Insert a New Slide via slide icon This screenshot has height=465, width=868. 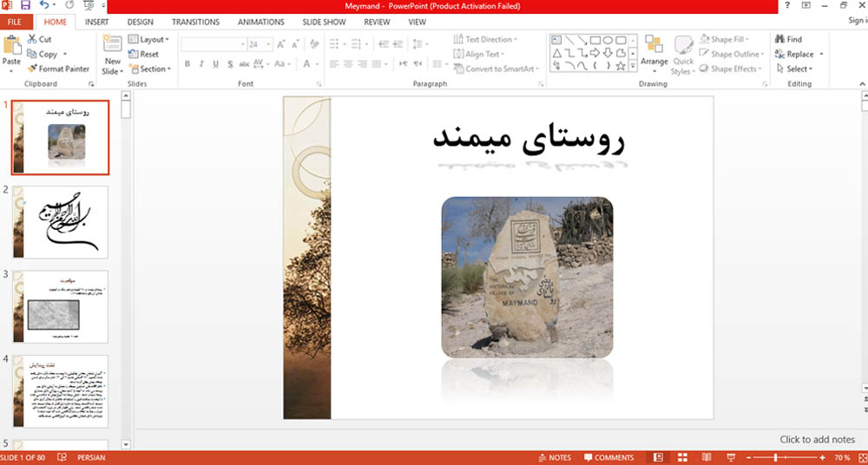tap(112, 44)
